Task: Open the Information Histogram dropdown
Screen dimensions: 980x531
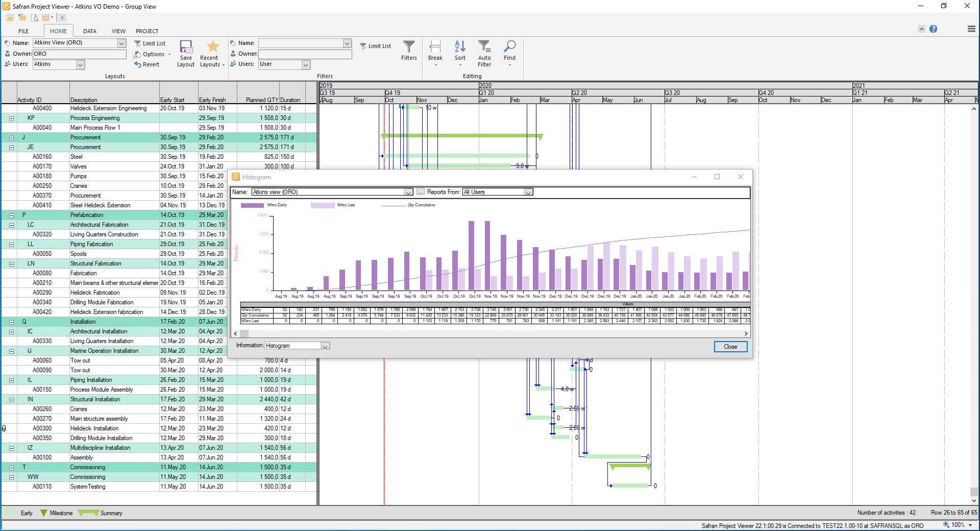Action: click(x=325, y=346)
